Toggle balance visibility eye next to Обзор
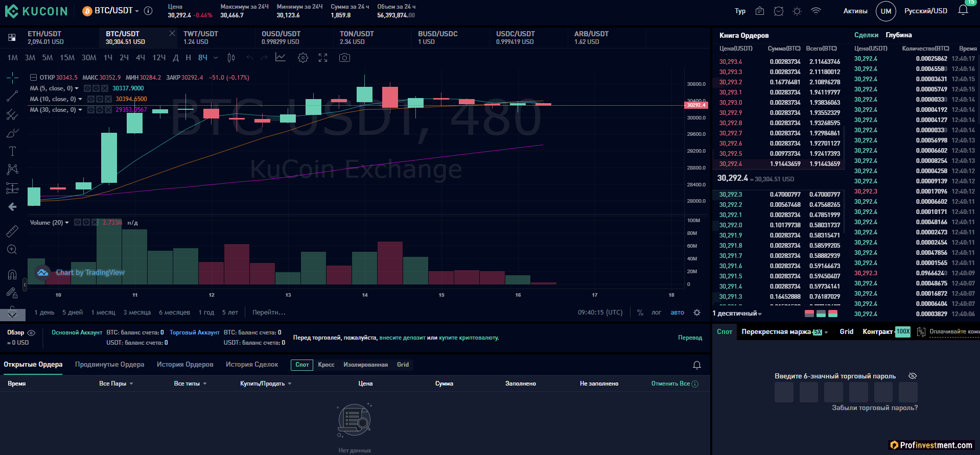This screenshot has width=980, height=455. [31, 332]
